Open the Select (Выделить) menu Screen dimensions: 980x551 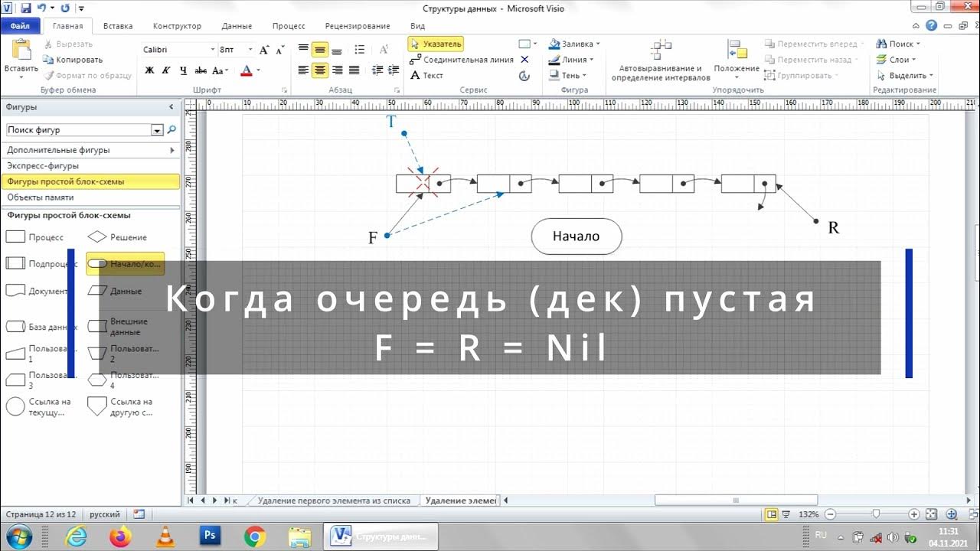[x=906, y=76]
